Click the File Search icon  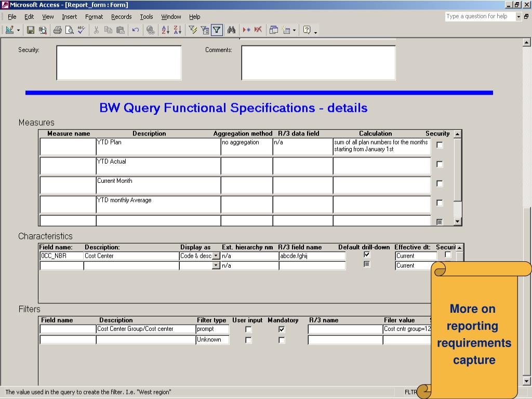click(x=43, y=30)
